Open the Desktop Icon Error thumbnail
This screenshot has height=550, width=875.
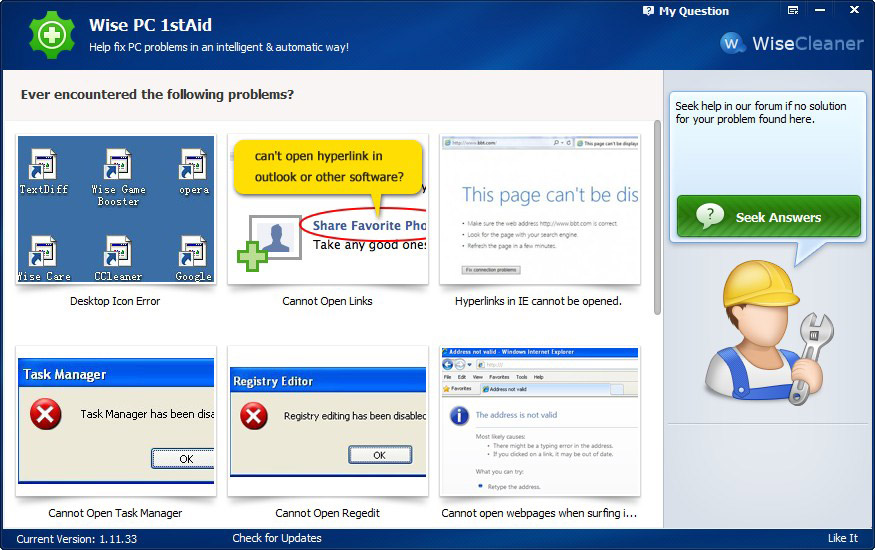pos(116,210)
